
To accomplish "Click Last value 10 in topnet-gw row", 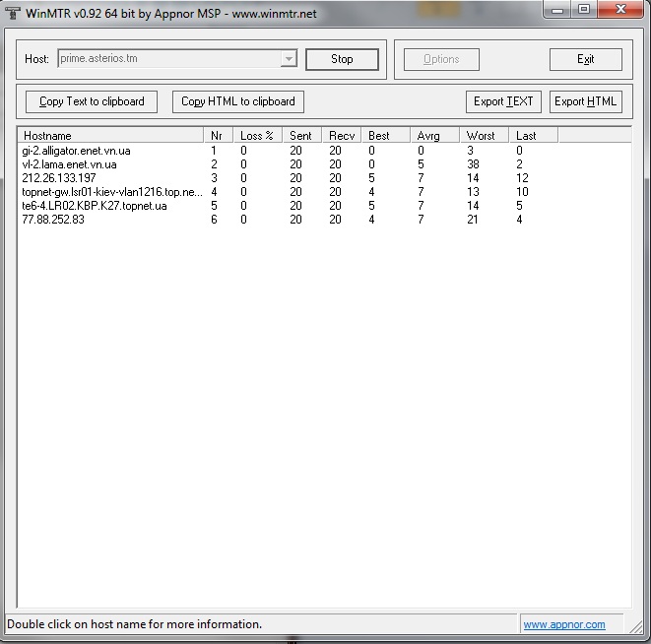I will click(x=522, y=192).
